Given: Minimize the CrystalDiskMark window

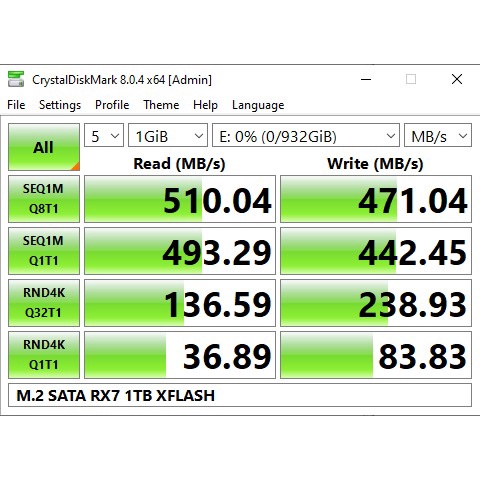Looking at the screenshot, I should (x=366, y=79).
